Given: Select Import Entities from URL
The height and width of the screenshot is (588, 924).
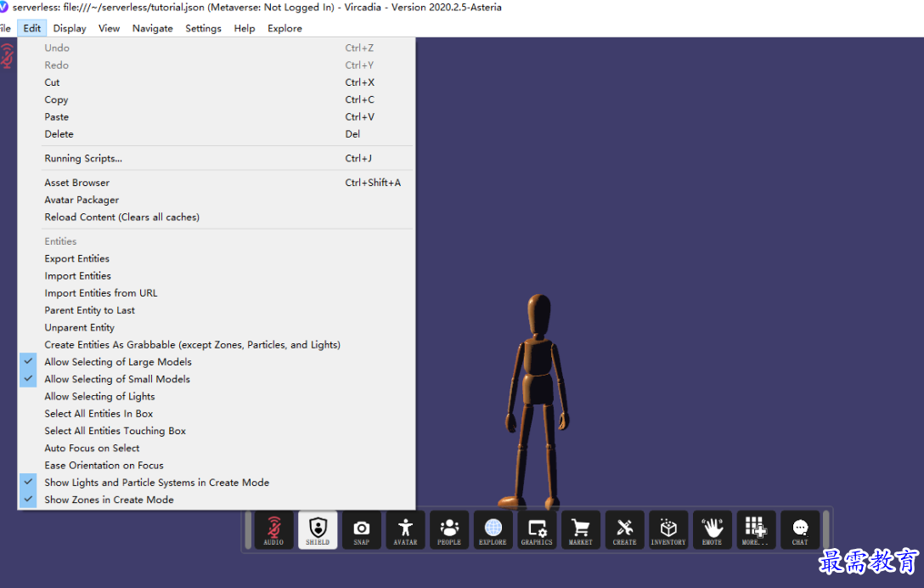Looking at the screenshot, I should [x=217, y=292].
